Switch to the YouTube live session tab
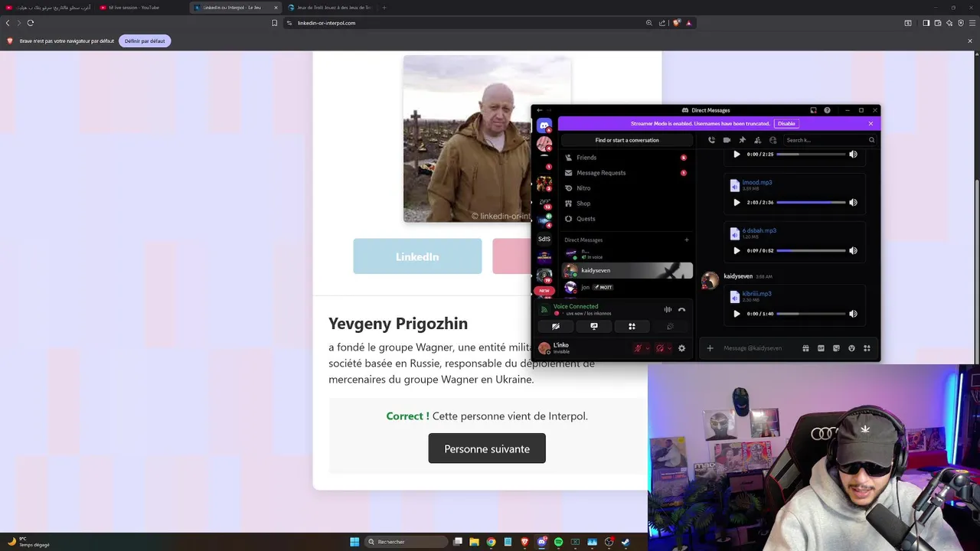Viewport: 980px width, 551px height. click(x=141, y=8)
